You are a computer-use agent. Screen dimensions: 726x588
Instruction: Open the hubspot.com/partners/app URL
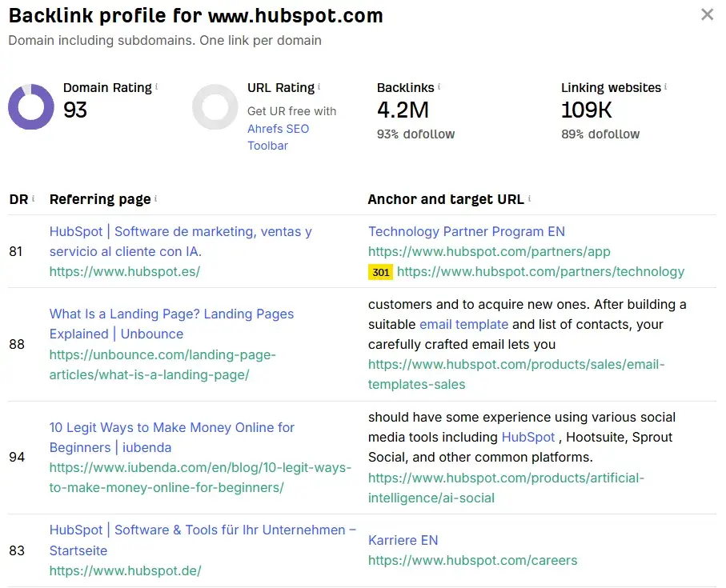tap(489, 252)
